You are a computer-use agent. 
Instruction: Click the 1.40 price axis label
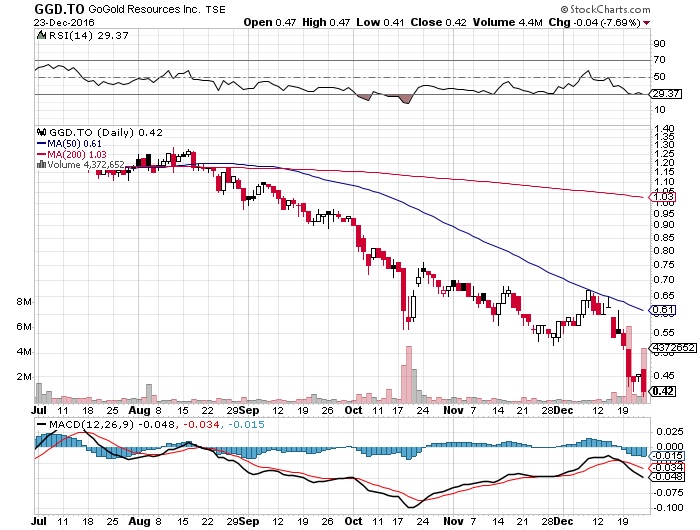[x=664, y=129]
